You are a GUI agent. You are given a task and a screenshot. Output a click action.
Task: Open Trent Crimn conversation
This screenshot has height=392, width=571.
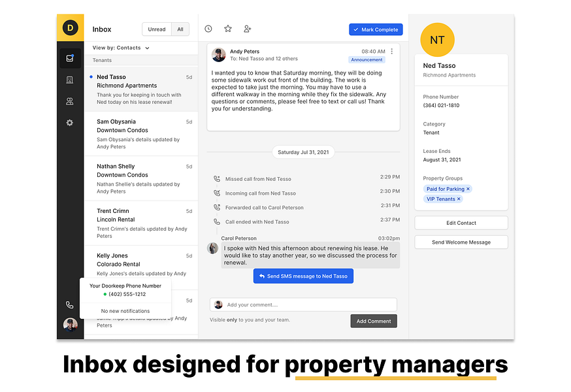(141, 223)
